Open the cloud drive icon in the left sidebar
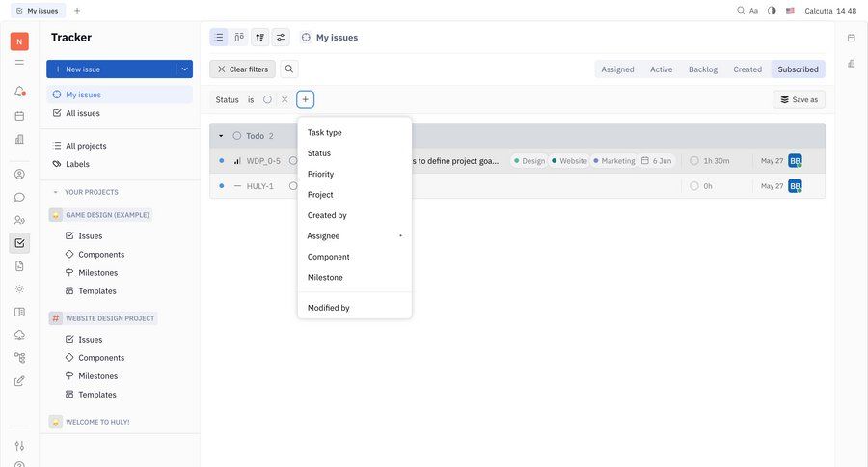Screen dimensions: 868x467 tap(19, 335)
